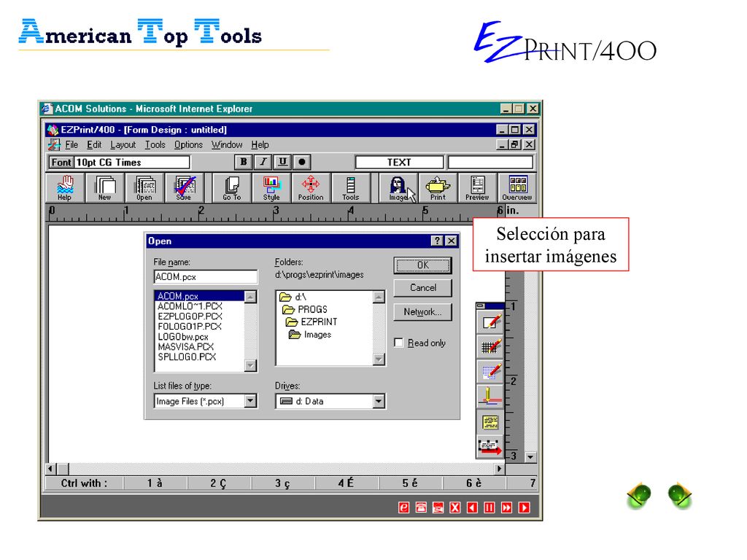
Task: Select the yellow text note tool
Action: (x=491, y=421)
